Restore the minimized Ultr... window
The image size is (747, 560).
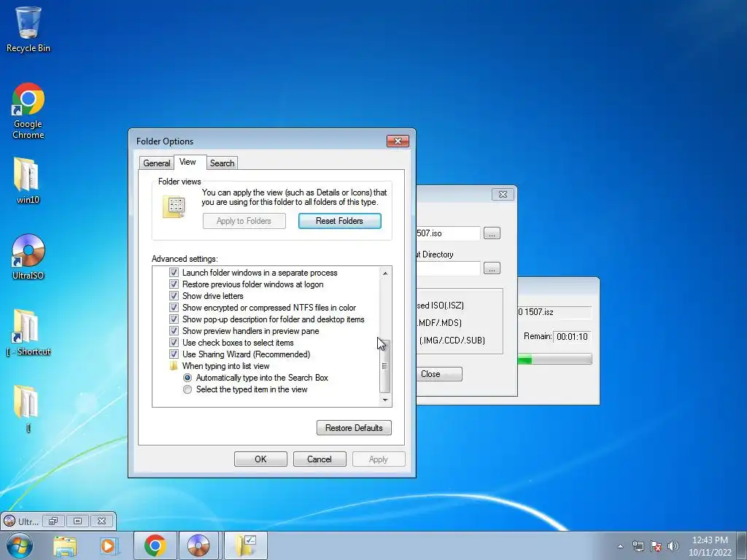point(53,521)
